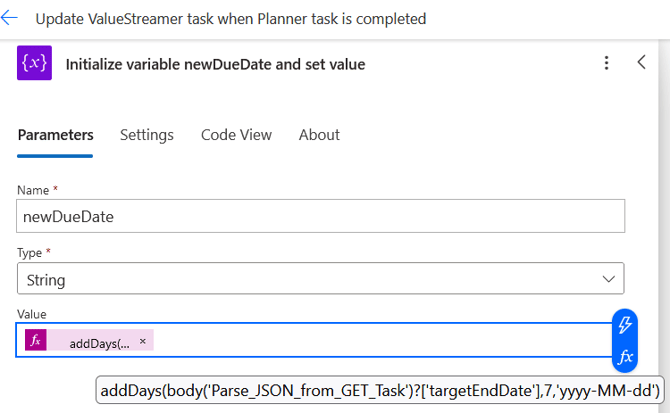Image resolution: width=670 pixels, height=413 pixels.
Task: Click the fx icon on the addDays token
Action: pos(36,341)
